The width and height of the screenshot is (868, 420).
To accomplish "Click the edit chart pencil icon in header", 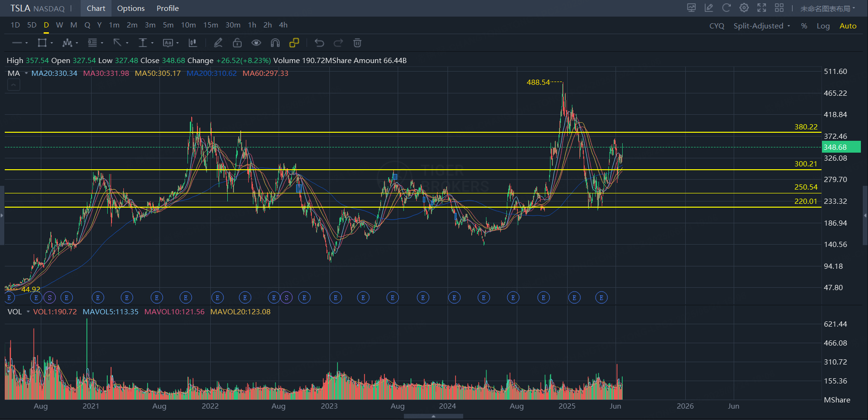I will [709, 8].
